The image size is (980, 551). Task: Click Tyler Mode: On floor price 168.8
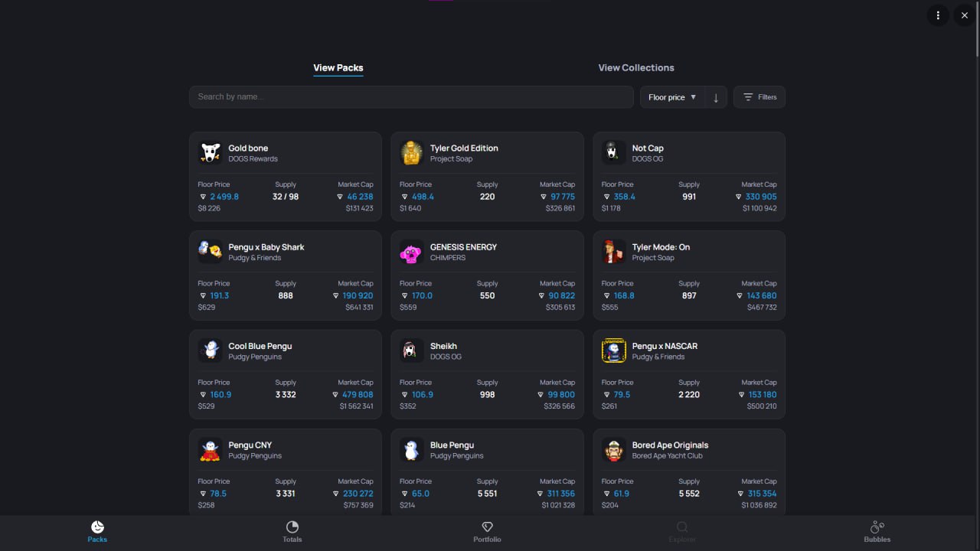point(624,295)
